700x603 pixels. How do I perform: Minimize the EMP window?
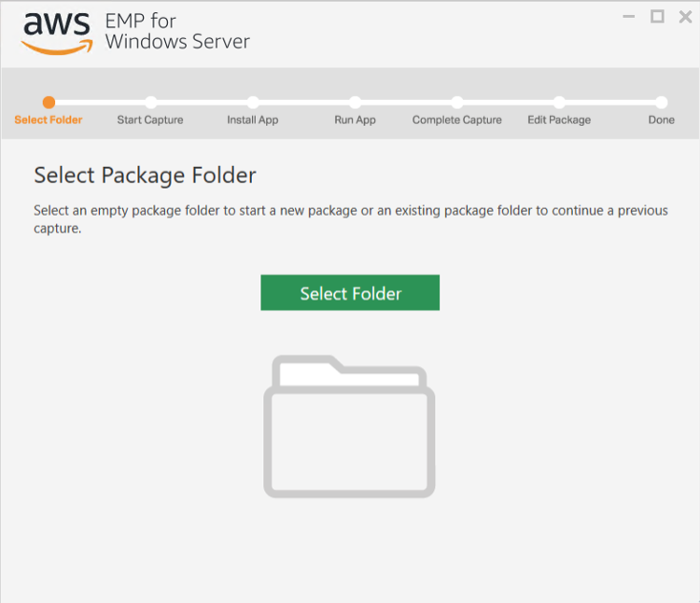click(628, 17)
